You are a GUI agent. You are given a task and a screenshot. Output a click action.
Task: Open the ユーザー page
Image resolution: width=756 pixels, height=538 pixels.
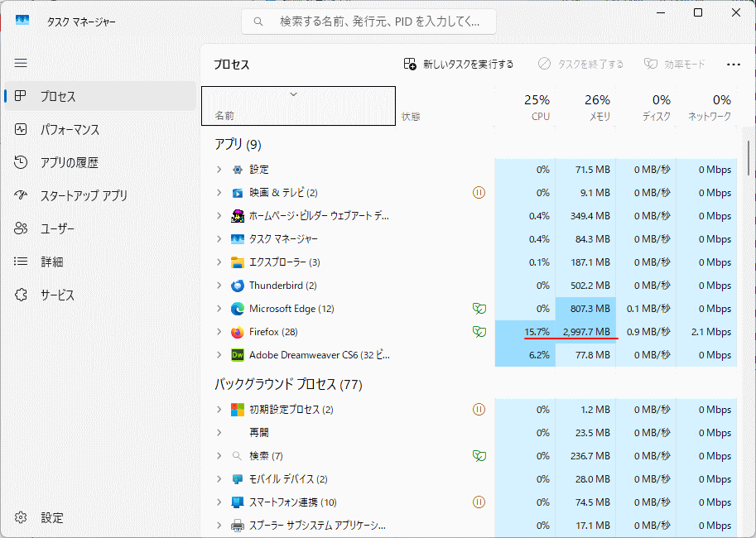coord(100,228)
